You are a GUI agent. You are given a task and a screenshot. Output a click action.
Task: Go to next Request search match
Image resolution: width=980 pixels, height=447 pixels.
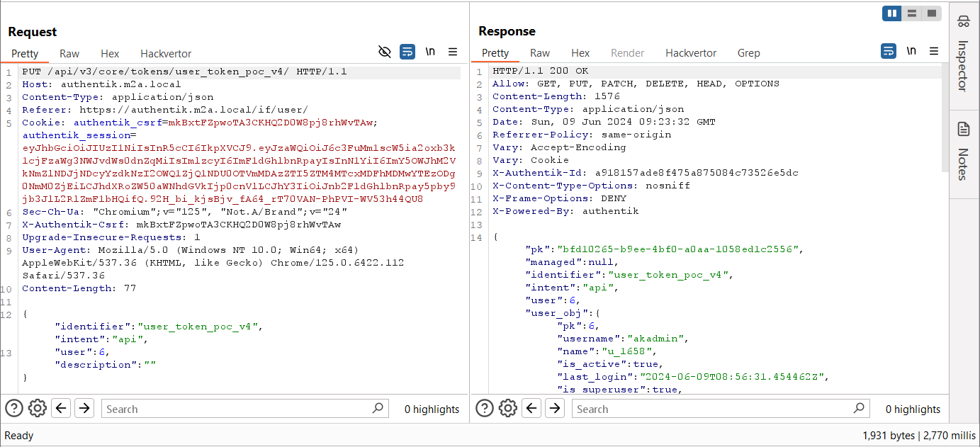(84, 408)
